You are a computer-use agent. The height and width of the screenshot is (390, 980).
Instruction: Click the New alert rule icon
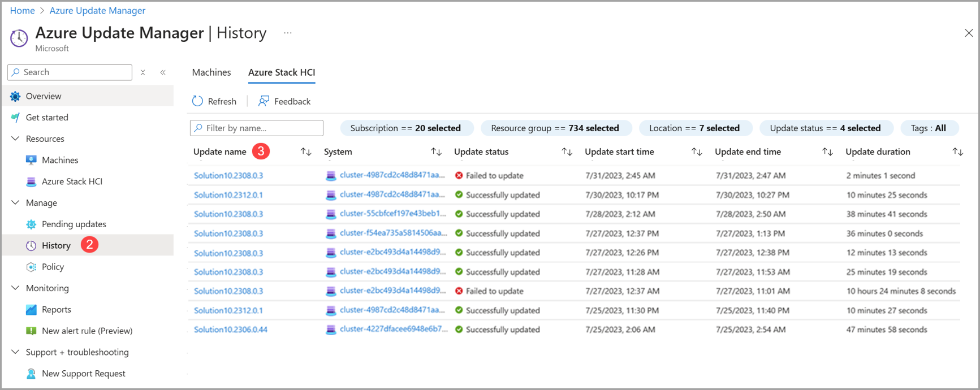31,331
